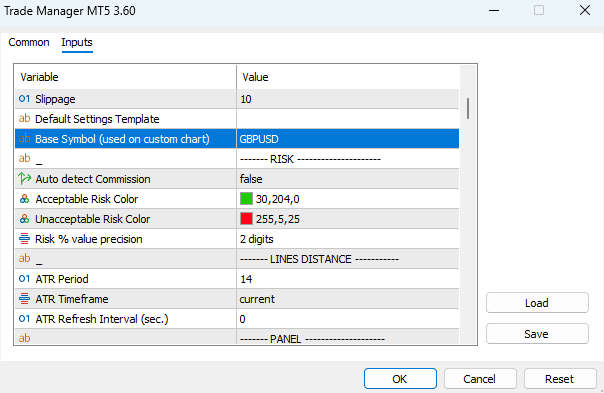Viewport: 604px width, 393px height.
Task: Click the ab icon of the PANEL separator row
Action: (x=24, y=338)
